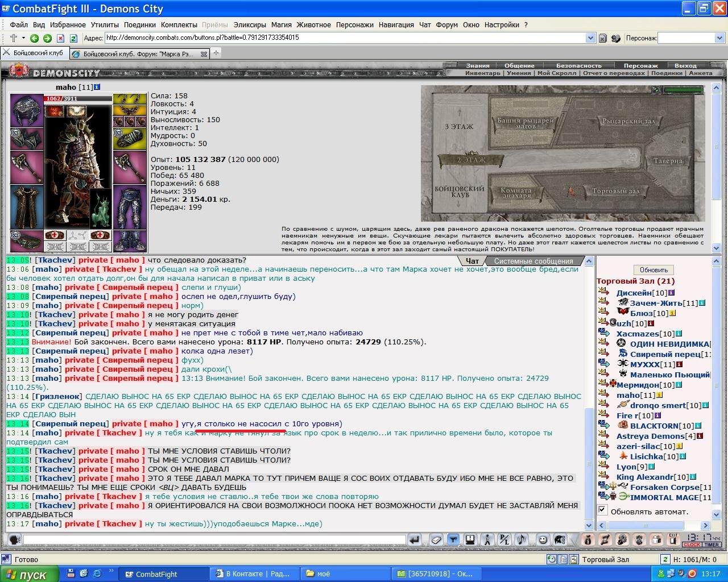Click the EXIT icon in bottom bar
The height and width of the screenshot is (582, 728).
[x=673, y=540]
